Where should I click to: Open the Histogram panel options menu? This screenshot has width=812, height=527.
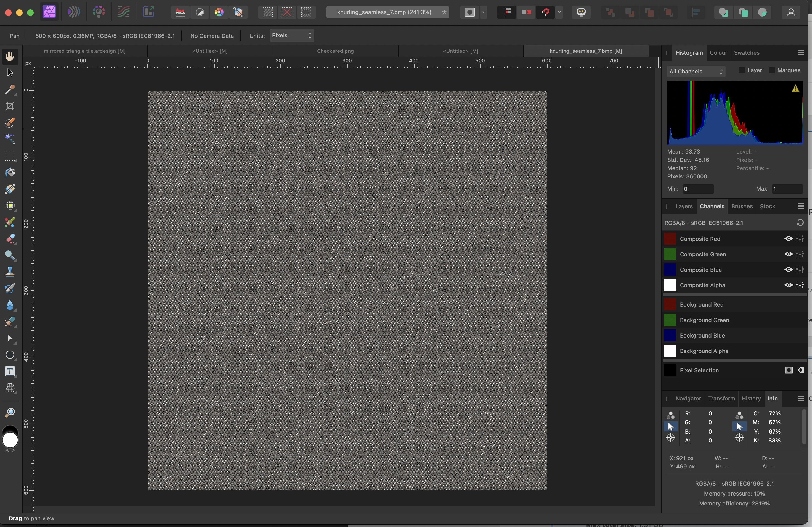click(801, 52)
